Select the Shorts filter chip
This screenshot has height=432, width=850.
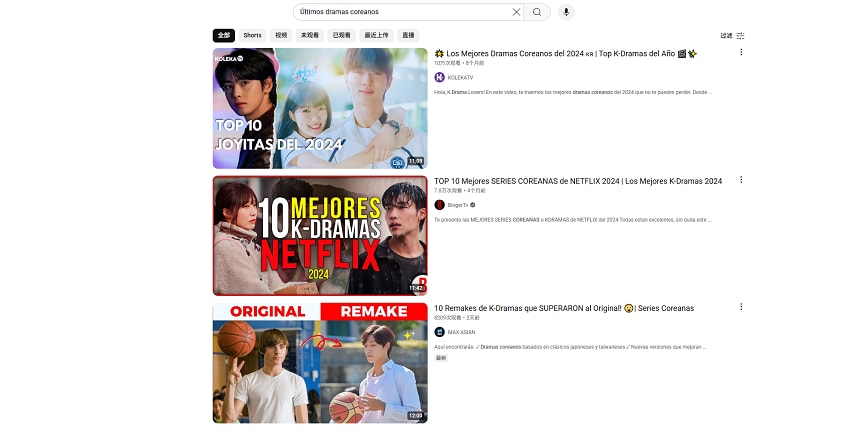[x=252, y=35]
